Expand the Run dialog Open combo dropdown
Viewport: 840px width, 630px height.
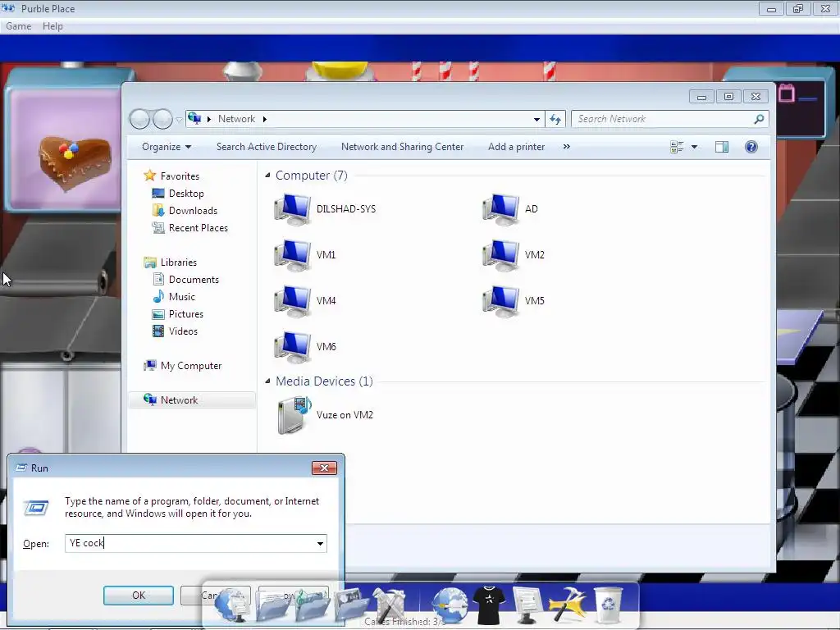tap(320, 544)
